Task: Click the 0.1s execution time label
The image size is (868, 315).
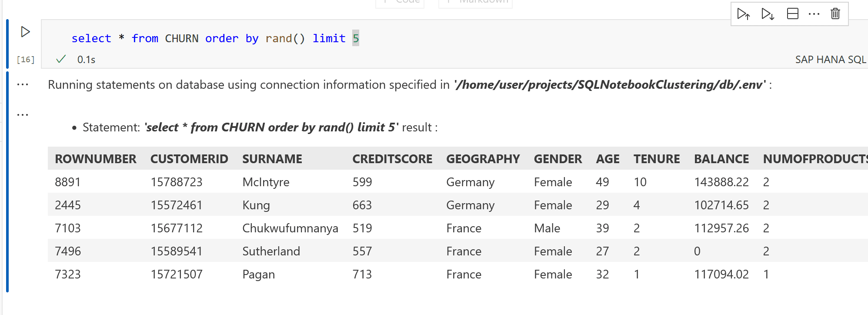Action: click(85, 59)
